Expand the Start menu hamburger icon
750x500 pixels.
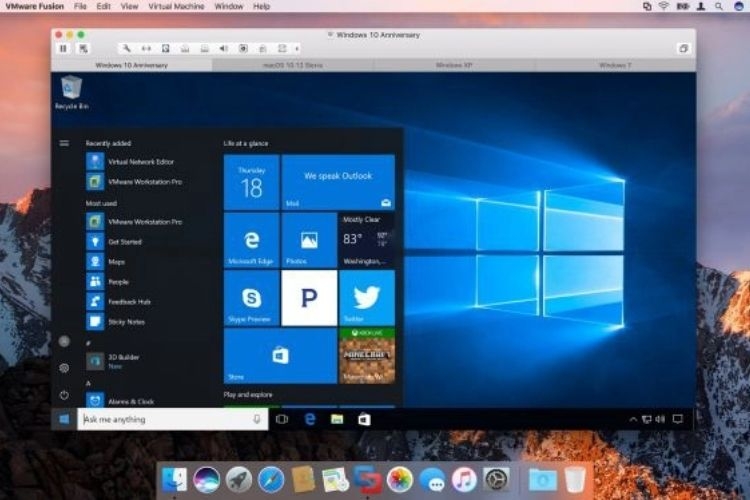[x=64, y=143]
